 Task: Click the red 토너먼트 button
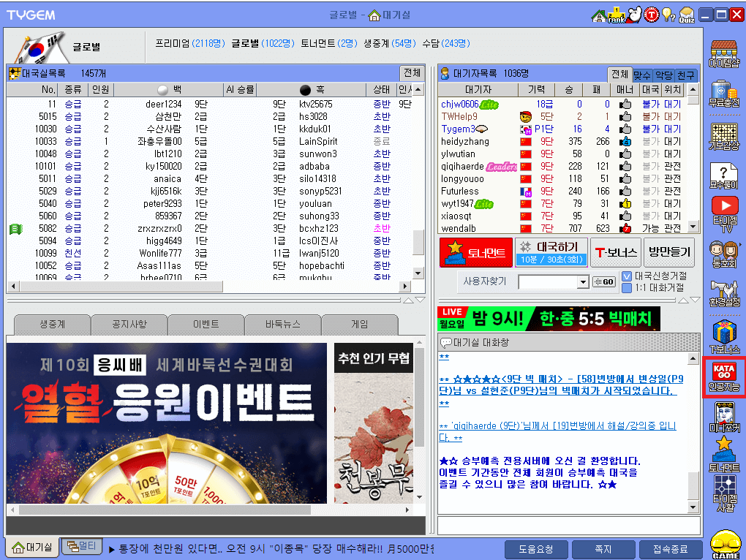476,252
